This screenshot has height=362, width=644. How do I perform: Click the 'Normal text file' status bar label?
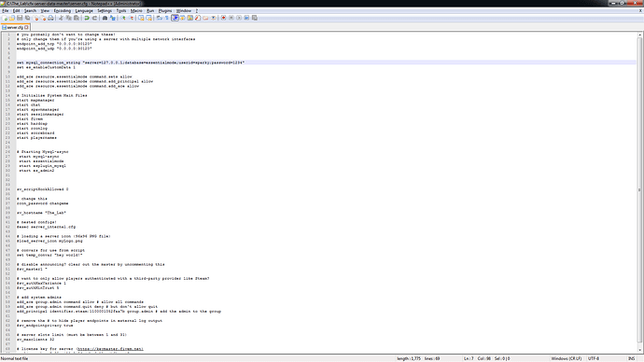15,358
